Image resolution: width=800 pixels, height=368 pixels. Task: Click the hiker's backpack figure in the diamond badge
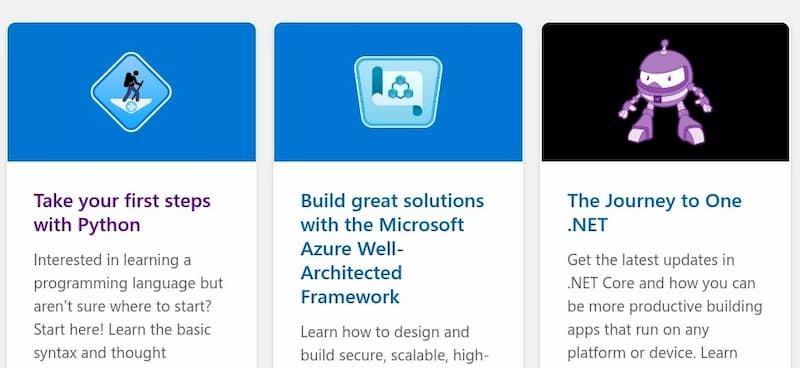click(x=132, y=86)
